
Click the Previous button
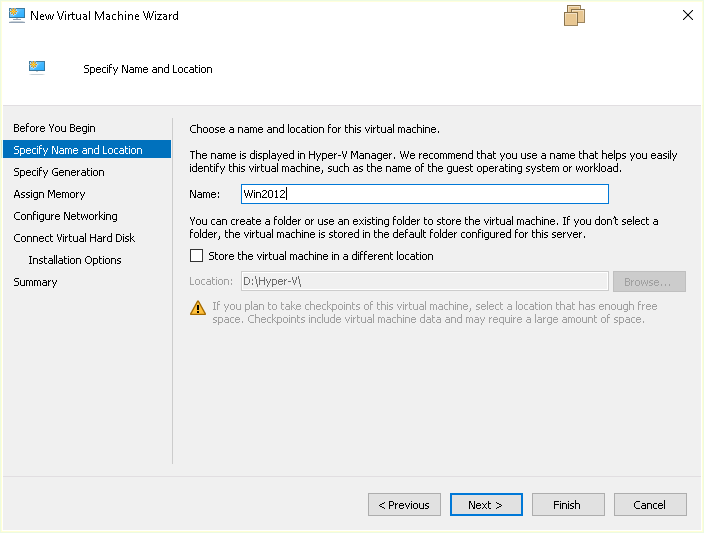click(404, 505)
